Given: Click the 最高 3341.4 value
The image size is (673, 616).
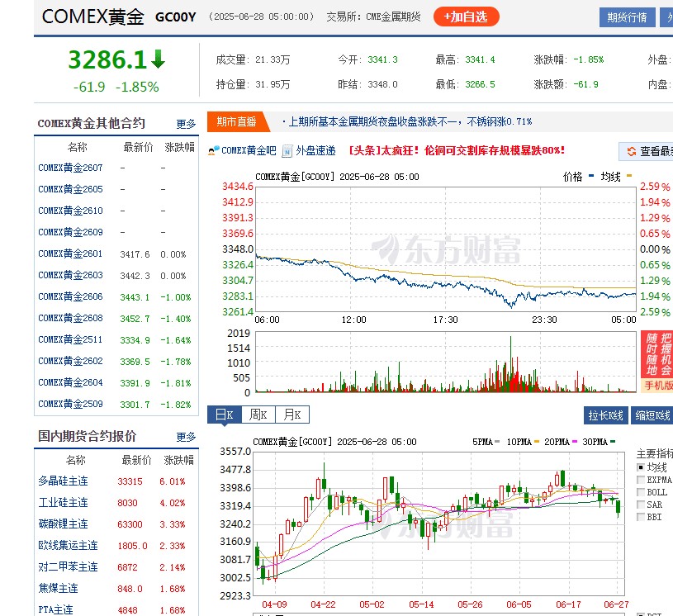Looking at the screenshot, I should 480,59.
